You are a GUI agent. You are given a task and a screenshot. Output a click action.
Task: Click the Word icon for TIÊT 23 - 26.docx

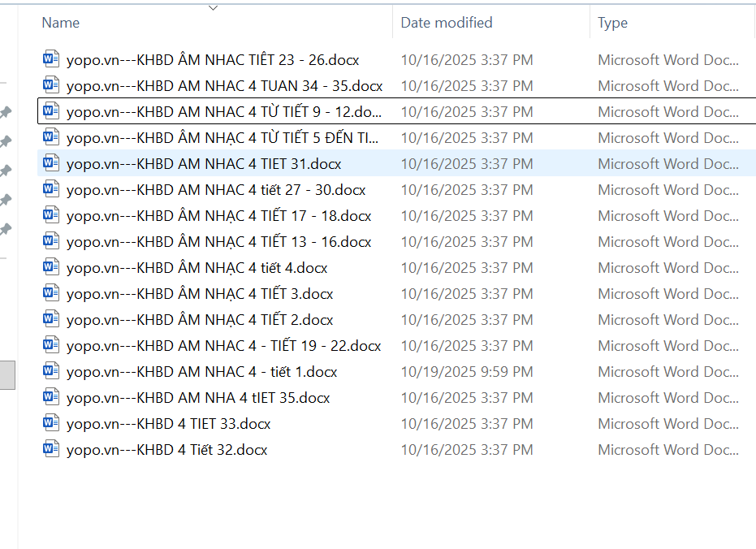pyautogui.click(x=51, y=59)
